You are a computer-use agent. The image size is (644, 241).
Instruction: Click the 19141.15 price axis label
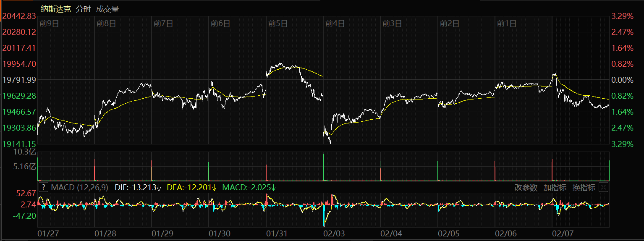click(x=19, y=144)
